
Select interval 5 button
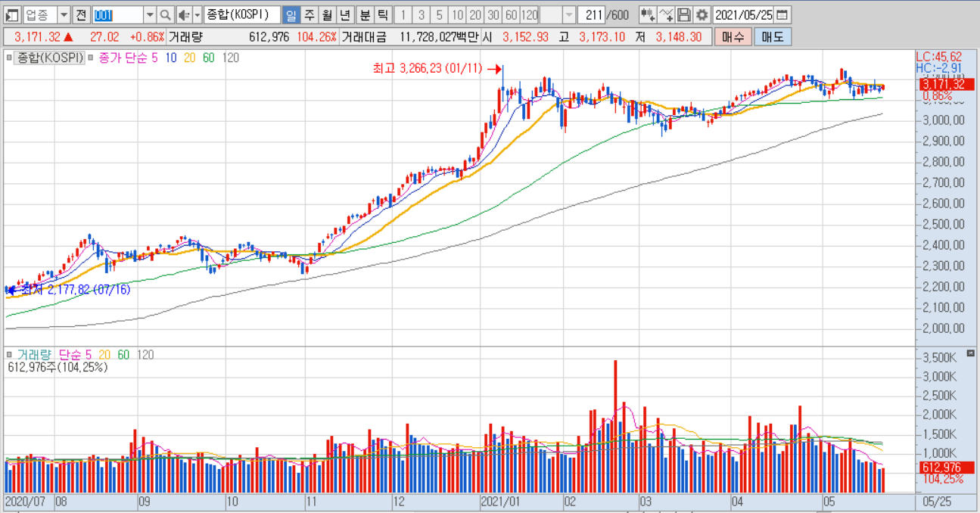click(x=439, y=14)
